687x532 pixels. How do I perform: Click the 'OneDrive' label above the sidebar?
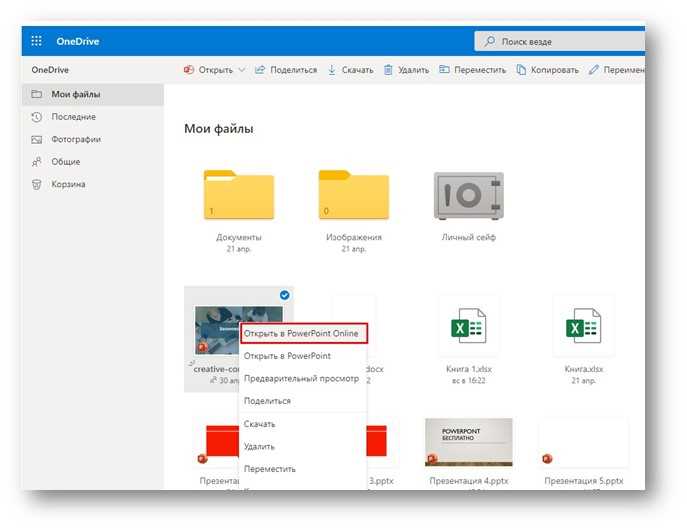[50, 70]
